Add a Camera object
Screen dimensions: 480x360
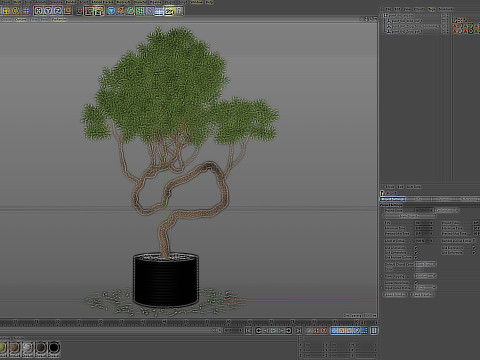tap(169, 11)
